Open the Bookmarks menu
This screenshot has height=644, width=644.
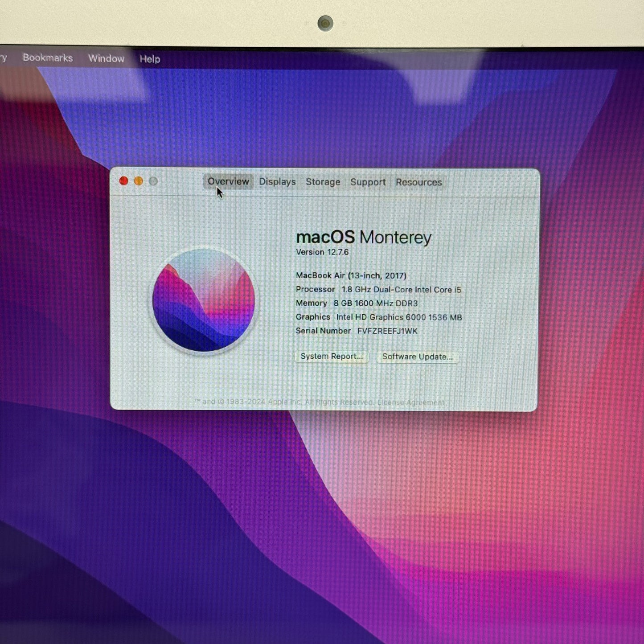(48, 58)
